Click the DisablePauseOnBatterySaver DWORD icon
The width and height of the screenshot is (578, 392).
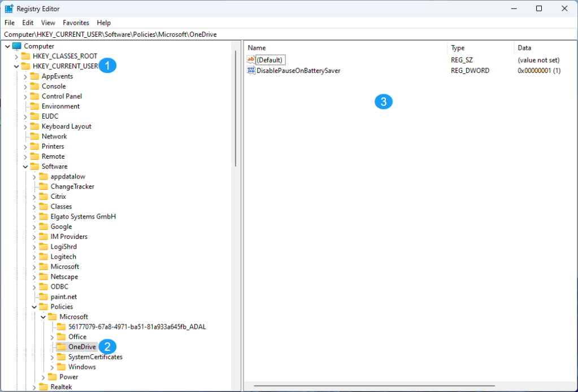[251, 70]
